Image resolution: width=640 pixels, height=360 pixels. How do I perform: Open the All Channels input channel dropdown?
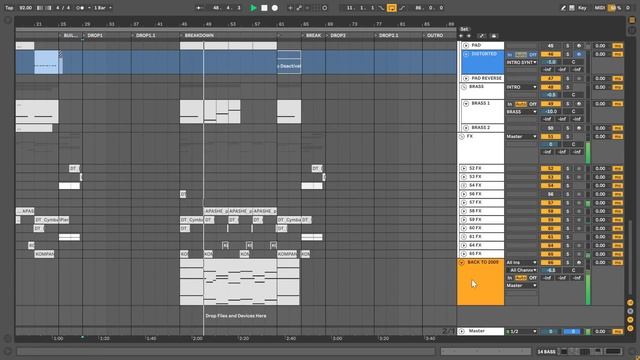(522, 270)
